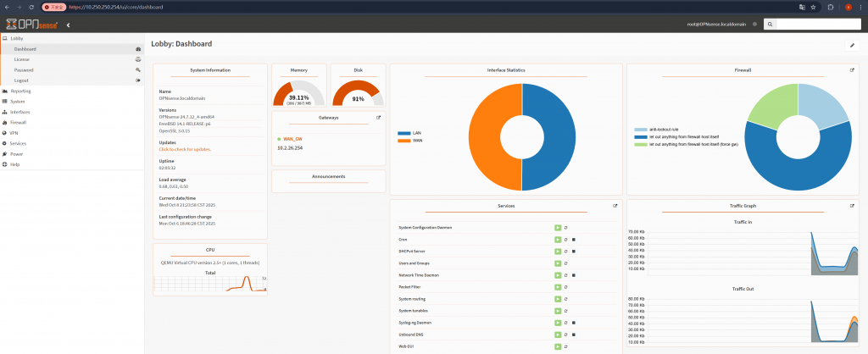This screenshot has height=354, width=868.
Task: Click the pencil edit dashboard icon
Action: [852, 46]
